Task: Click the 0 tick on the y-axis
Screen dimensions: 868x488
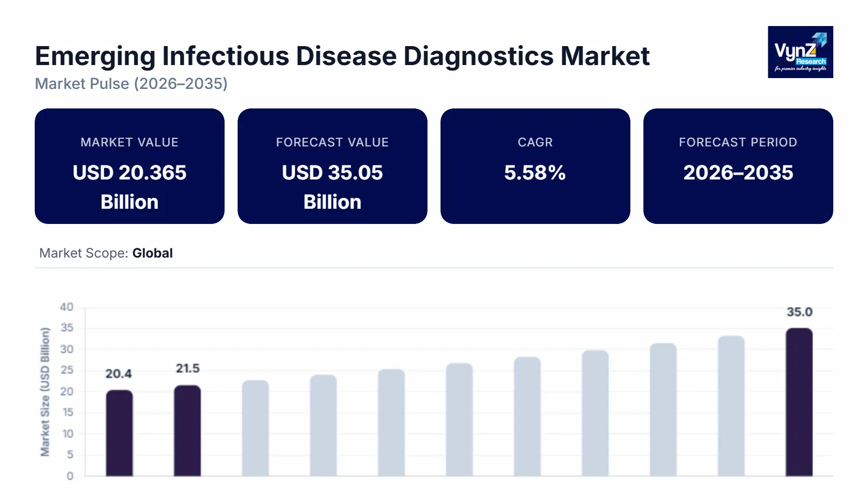Action: 70,476
